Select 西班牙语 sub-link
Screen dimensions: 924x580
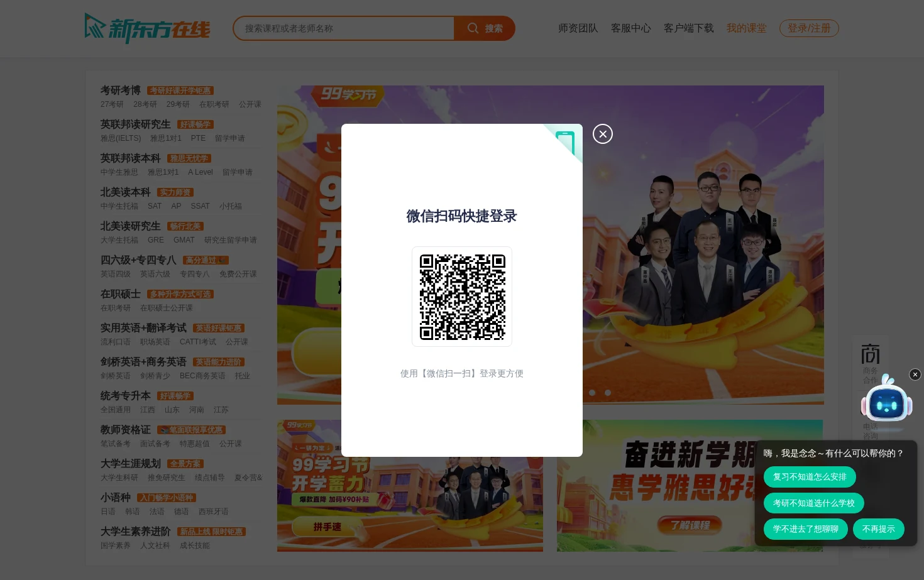click(214, 512)
